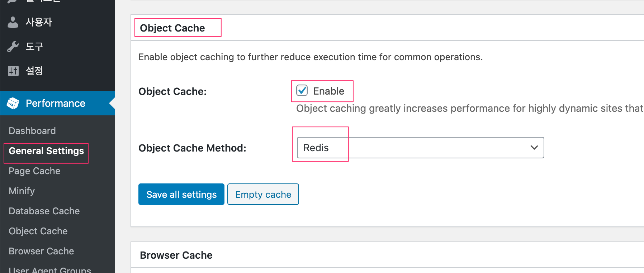Click the Empty cache button
Viewport: 644px width, 273px height.
pos(263,194)
